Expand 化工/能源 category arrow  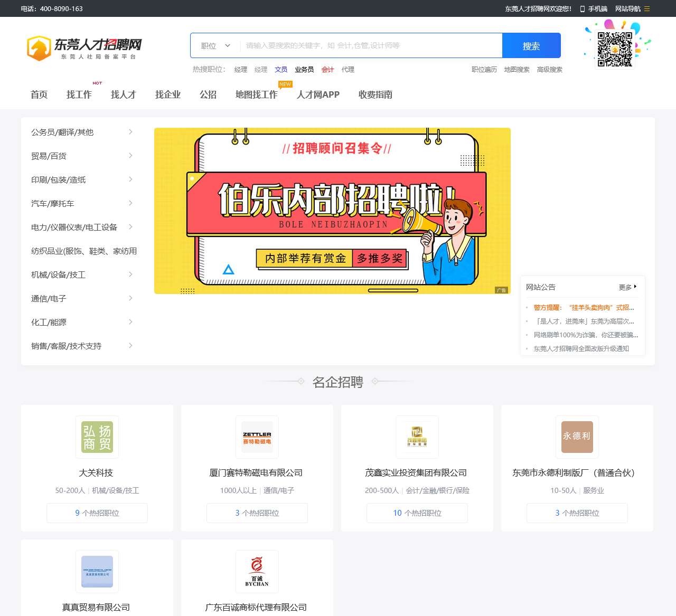[x=130, y=322]
